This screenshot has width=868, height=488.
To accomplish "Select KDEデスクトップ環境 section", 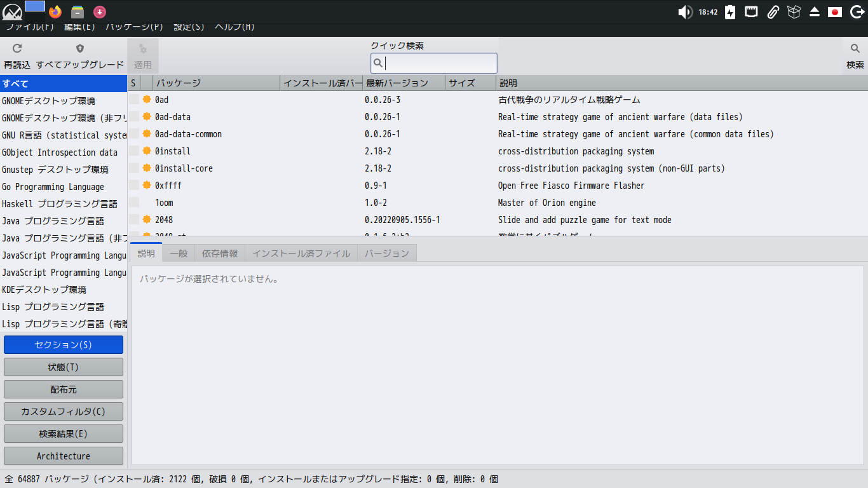I will (64, 290).
